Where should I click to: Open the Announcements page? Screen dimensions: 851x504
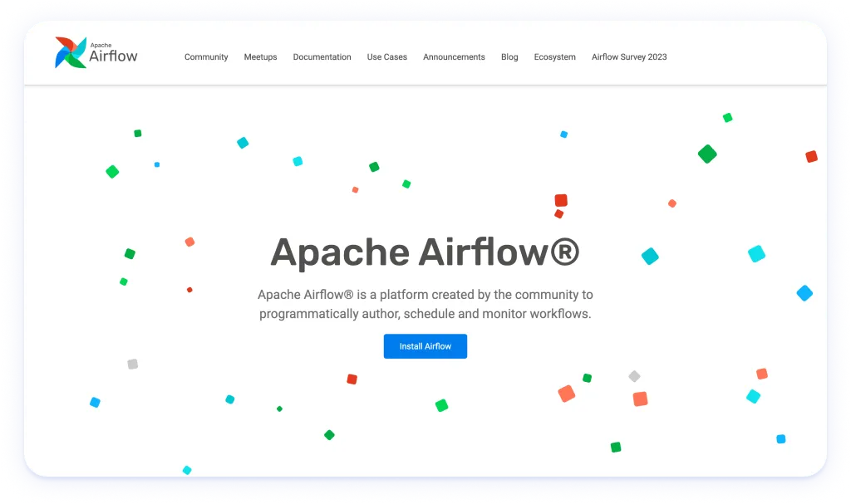click(454, 57)
